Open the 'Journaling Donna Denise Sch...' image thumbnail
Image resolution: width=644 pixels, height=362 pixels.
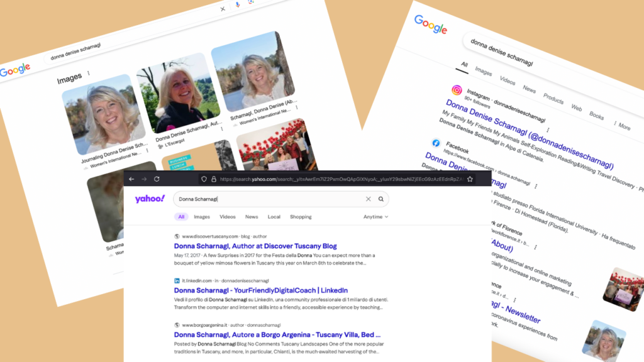click(x=104, y=114)
